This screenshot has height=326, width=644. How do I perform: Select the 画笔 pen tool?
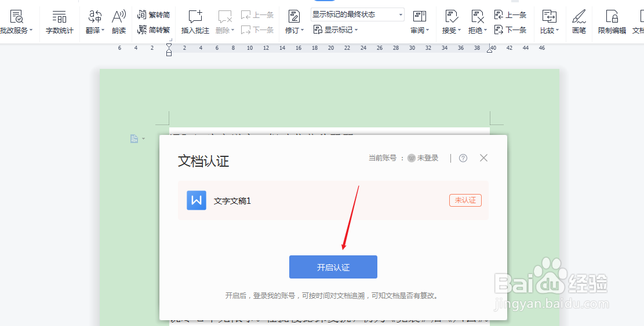pyautogui.click(x=578, y=22)
